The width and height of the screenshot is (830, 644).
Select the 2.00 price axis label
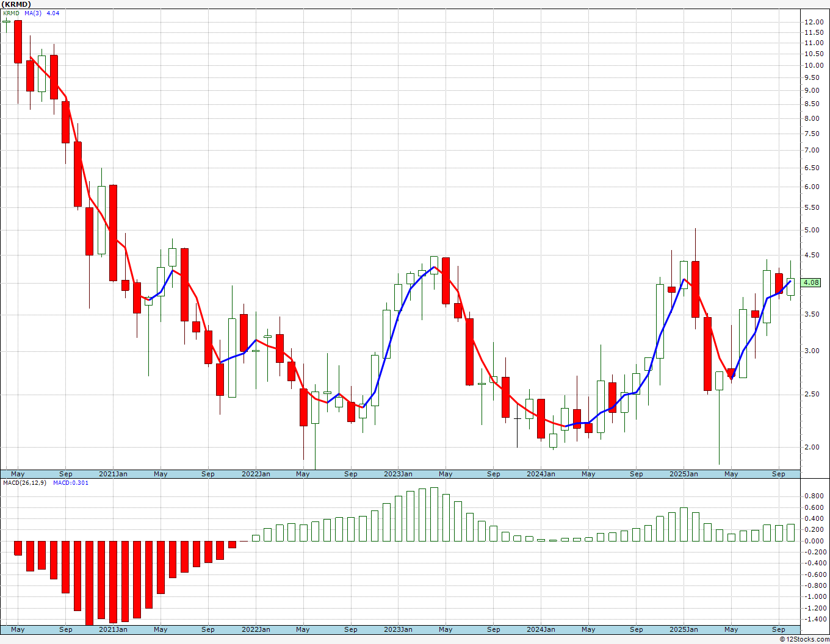[x=812, y=447]
